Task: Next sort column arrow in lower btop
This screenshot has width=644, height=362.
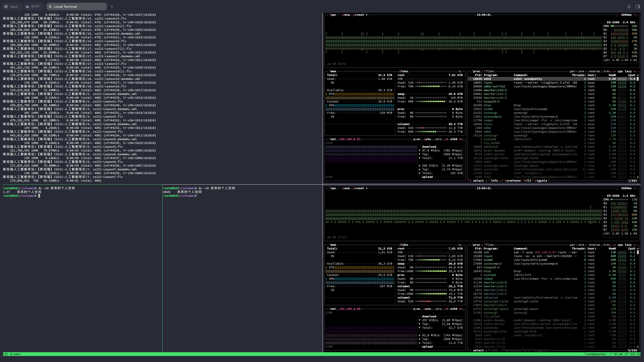Action: (x=634, y=245)
